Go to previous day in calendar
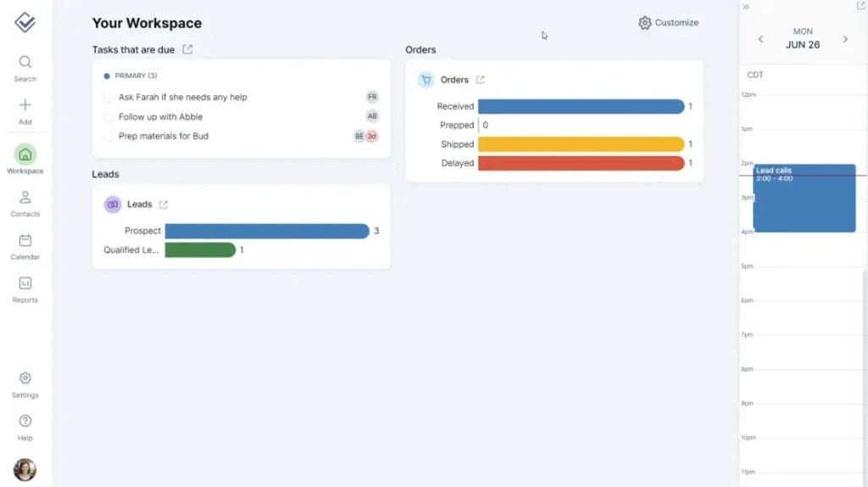 tap(760, 39)
